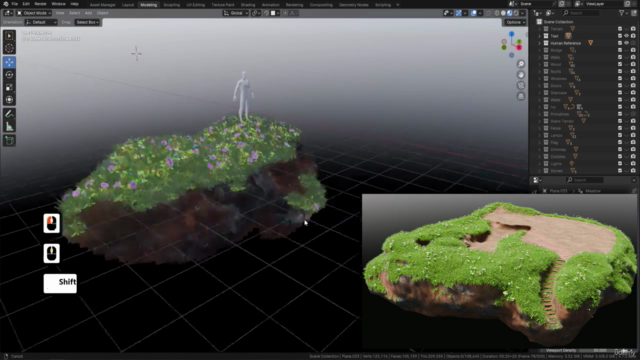The height and width of the screenshot is (360, 640).
Task: Toggle exclude checkbox for Water collection
Action: tap(620, 100)
